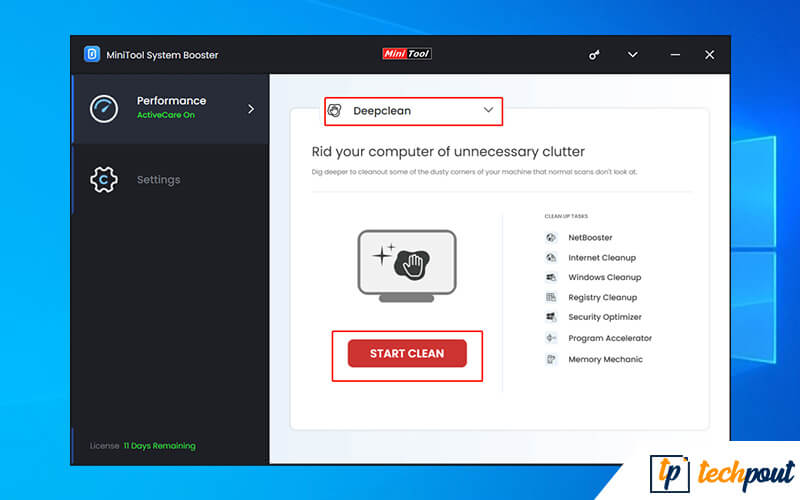
Task: Click the Program Accelerator task icon
Action: pyautogui.click(x=551, y=338)
